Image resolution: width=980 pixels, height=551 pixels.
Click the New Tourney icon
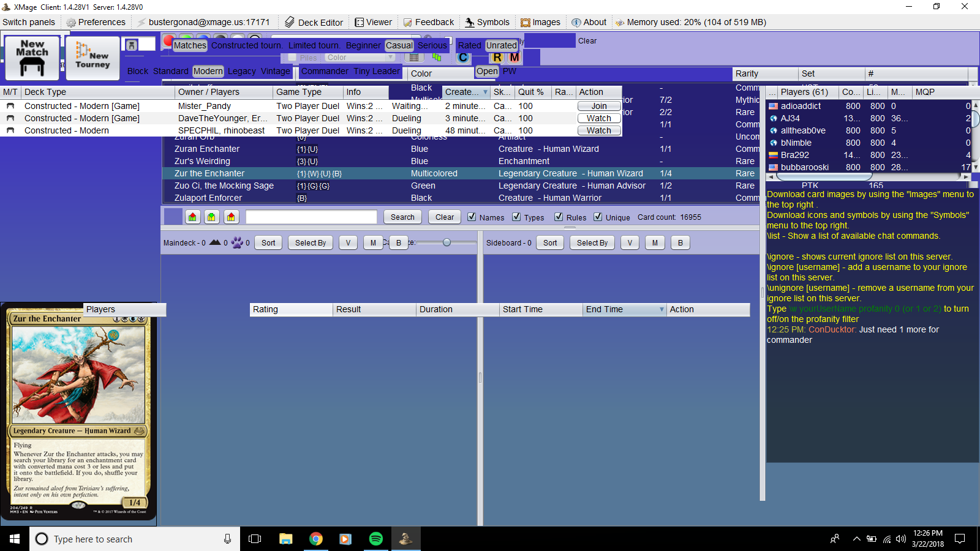tap(92, 58)
